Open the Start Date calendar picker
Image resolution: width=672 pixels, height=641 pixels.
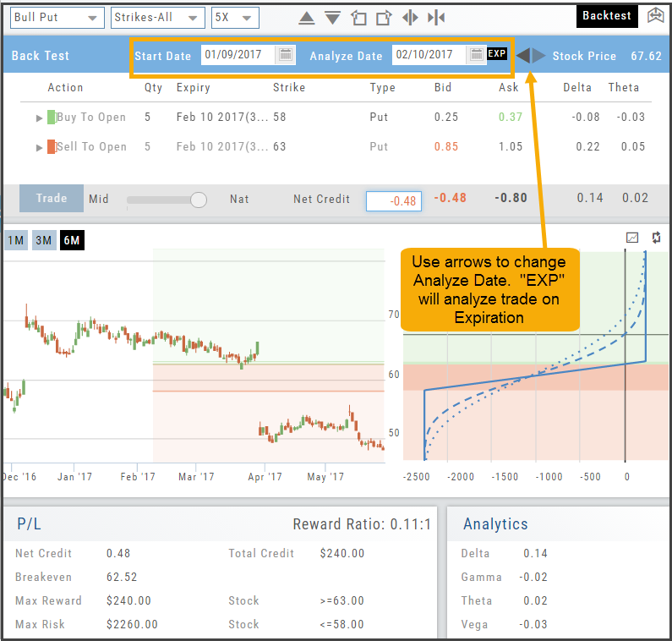point(286,55)
